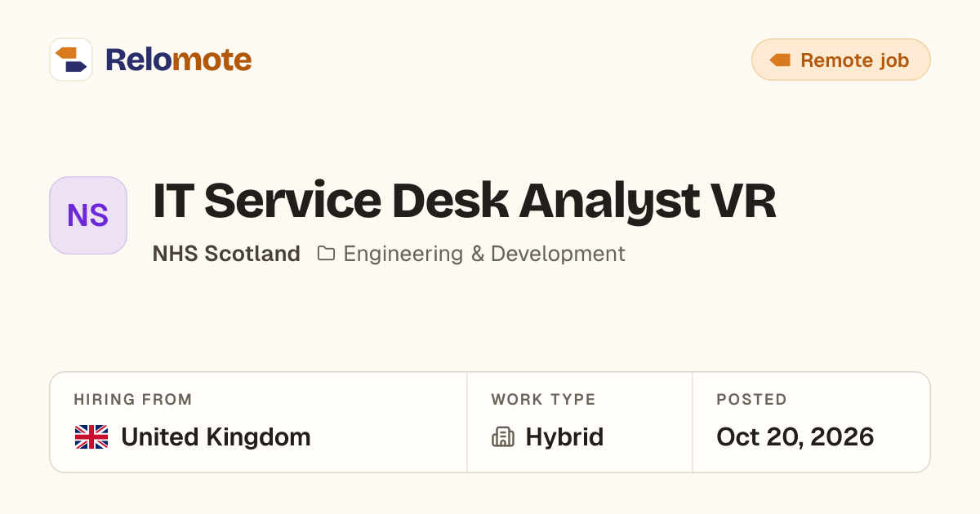The width and height of the screenshot is (980, 514).
Task: Click the Remote job badge
Action: tap(840, 60)
